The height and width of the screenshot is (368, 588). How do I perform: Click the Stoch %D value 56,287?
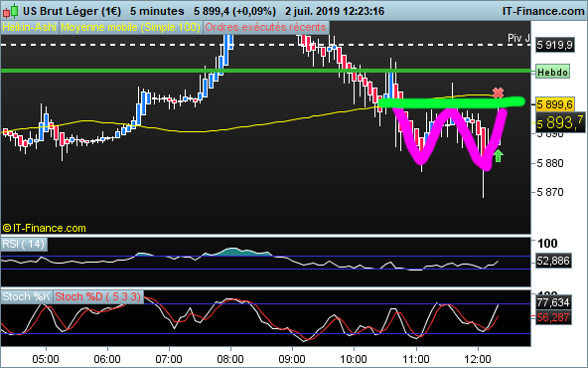click(553, 317)
